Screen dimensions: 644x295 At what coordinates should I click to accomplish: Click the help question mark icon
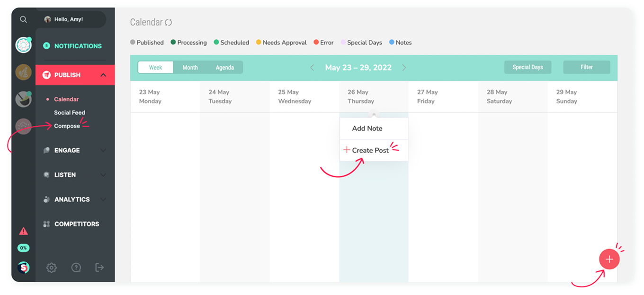[x=76, y=268]
